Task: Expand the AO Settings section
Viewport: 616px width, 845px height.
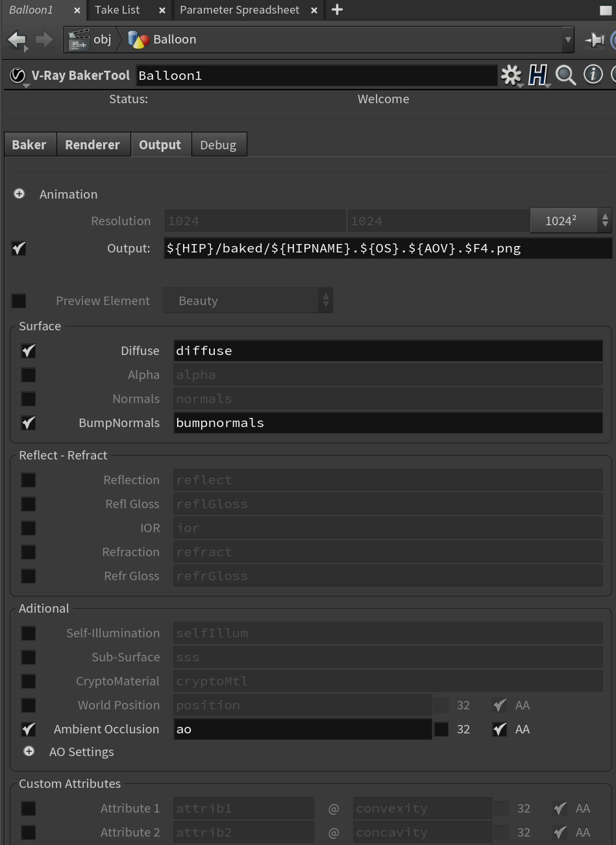Action: point(29,752)
